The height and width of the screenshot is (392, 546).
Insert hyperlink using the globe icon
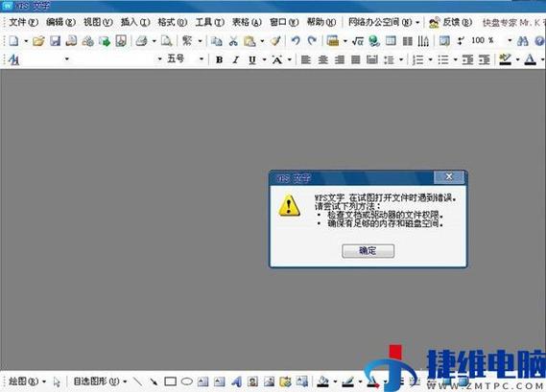point(374,41)
